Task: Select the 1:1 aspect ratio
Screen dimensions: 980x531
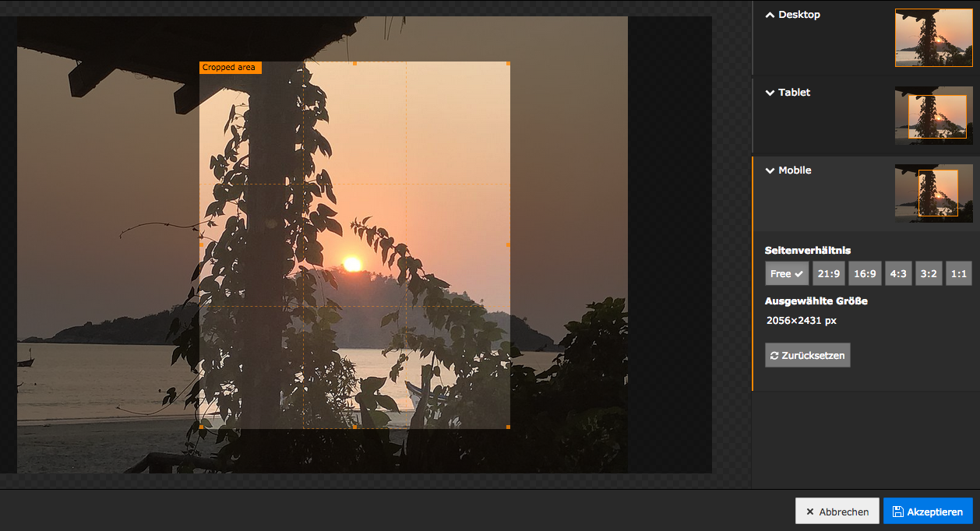Action: pos(959,273)
